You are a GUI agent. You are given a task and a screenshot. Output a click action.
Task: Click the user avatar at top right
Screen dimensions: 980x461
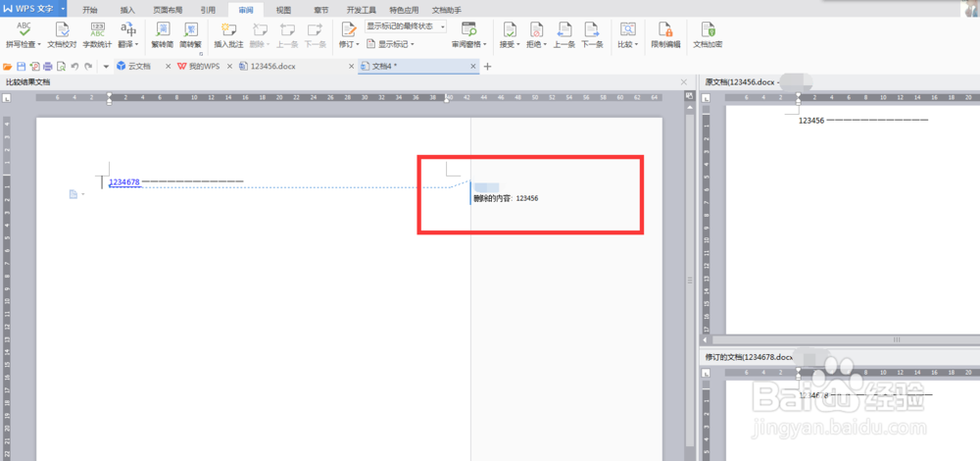point(972,9)
